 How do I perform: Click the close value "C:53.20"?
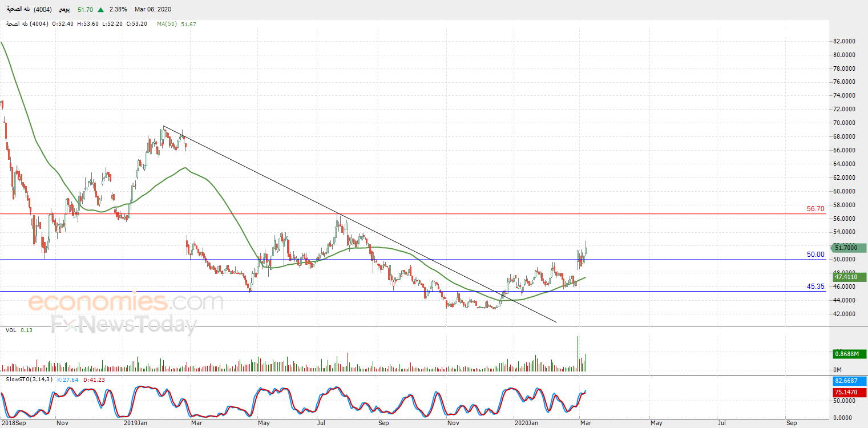tap(136, 23)
